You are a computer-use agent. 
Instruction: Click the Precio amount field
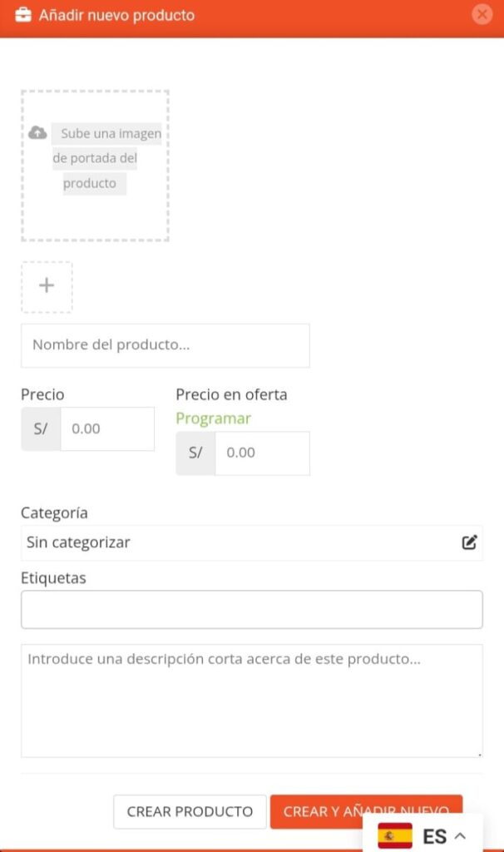107,428
